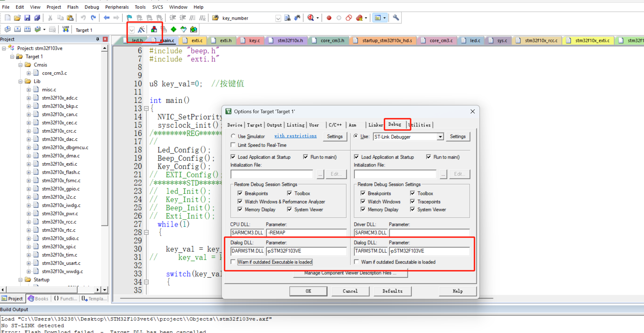The height and width of the screenshot is (333, 644).
Task: Open the ST-Link Debugger dropdown
Action: click(x=440, y=137)
